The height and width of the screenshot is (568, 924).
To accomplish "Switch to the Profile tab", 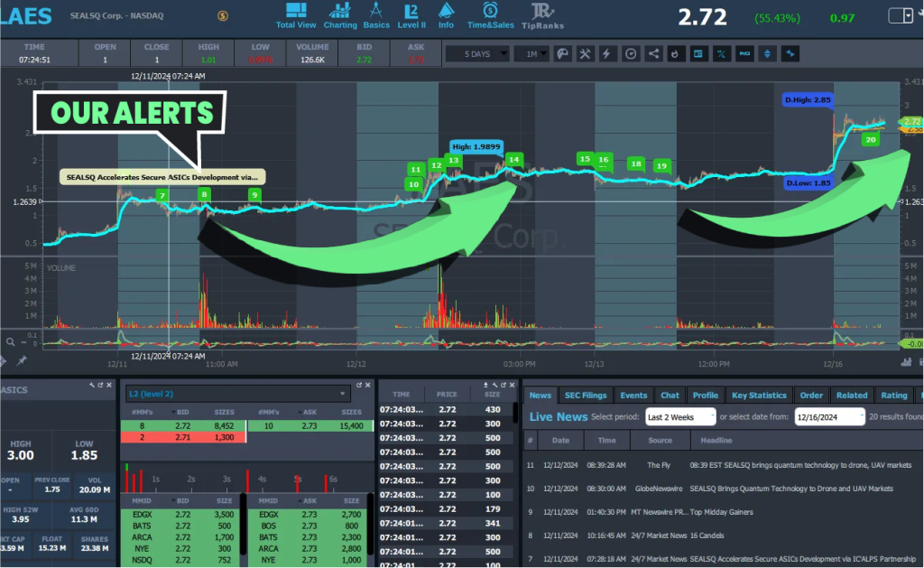I will tap(706, 396).
